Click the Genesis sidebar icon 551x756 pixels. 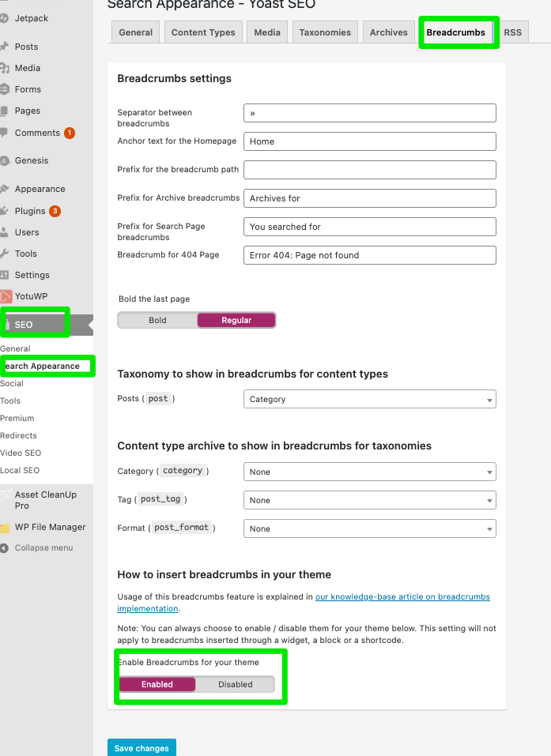5,160
